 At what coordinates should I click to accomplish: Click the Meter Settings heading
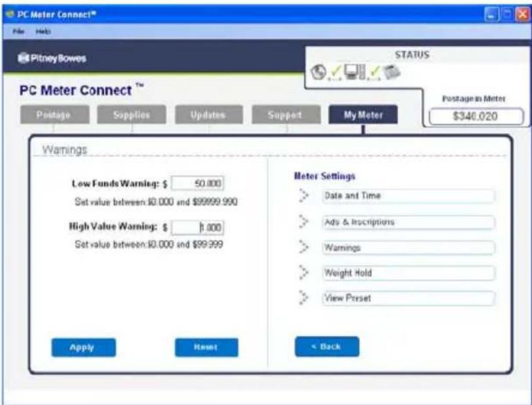pyautogui.click(x=325, y=176)
